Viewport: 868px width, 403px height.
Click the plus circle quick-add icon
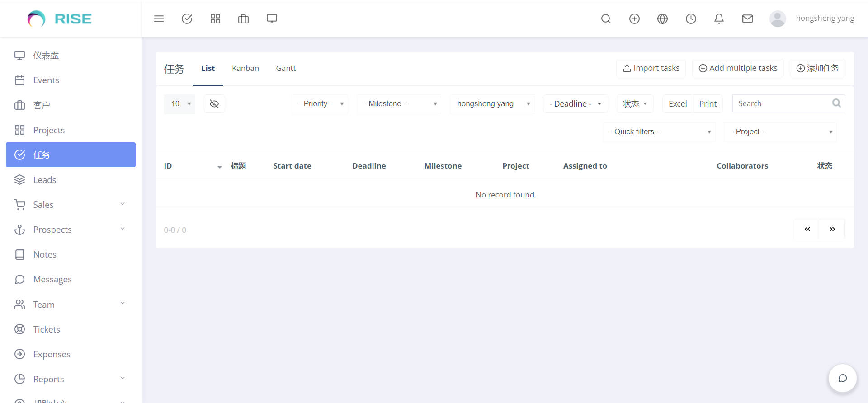(634, 19)
